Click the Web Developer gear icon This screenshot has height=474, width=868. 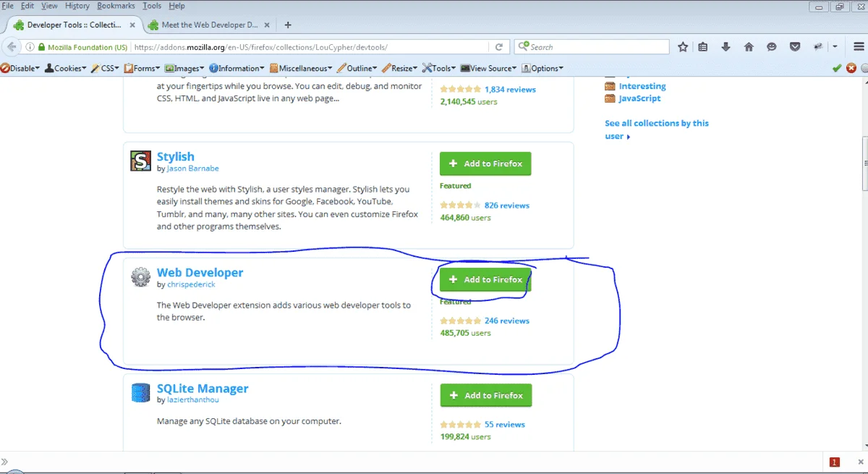pyautogui.click(x=140, y=276)
